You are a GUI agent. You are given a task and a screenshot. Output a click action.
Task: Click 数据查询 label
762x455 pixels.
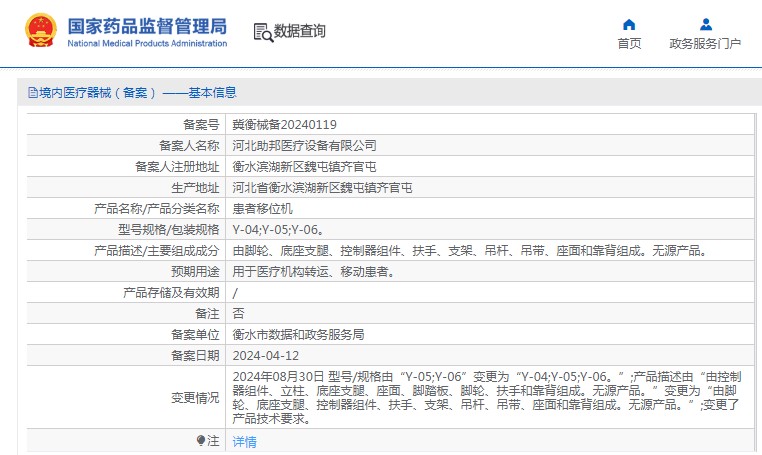point(299,31)
